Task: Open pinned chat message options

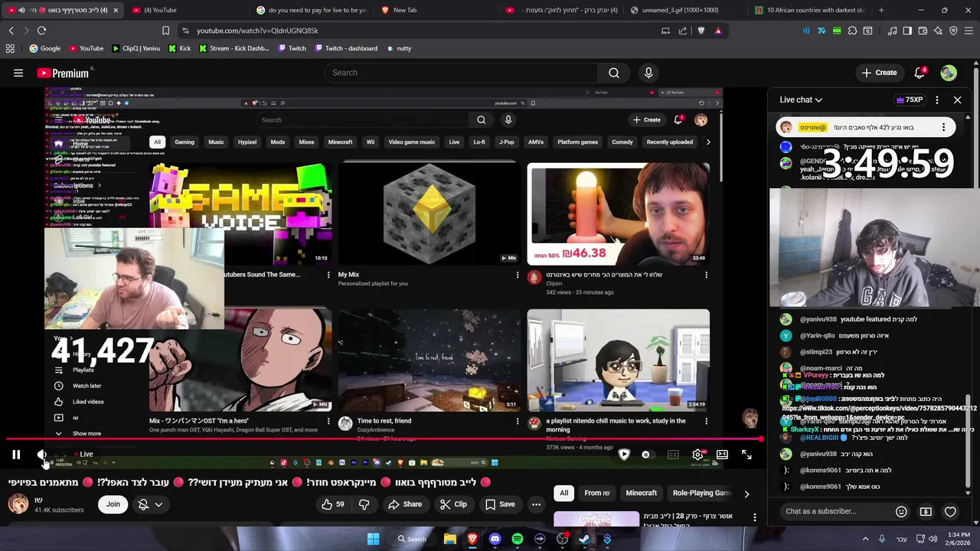Action: coord(943,127)
